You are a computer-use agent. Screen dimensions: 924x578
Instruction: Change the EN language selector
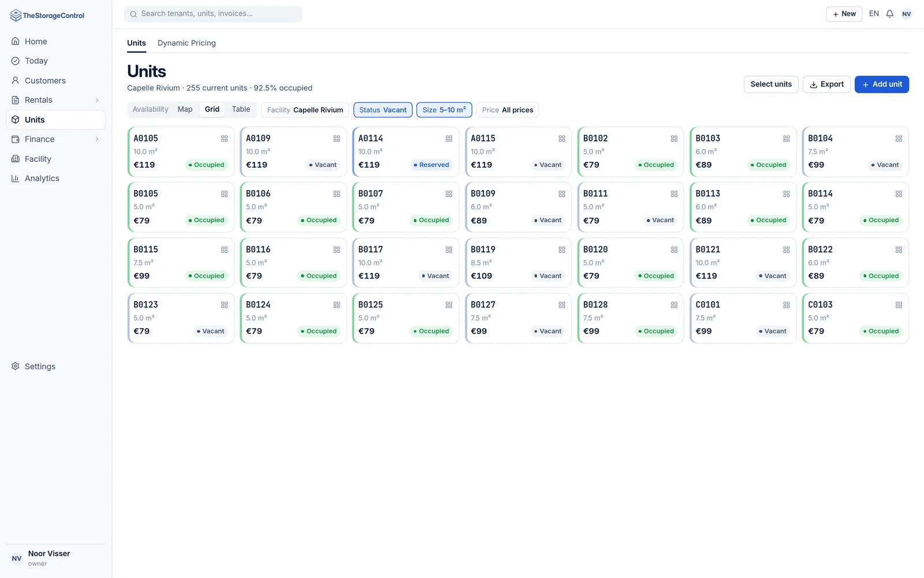[874, 14]
